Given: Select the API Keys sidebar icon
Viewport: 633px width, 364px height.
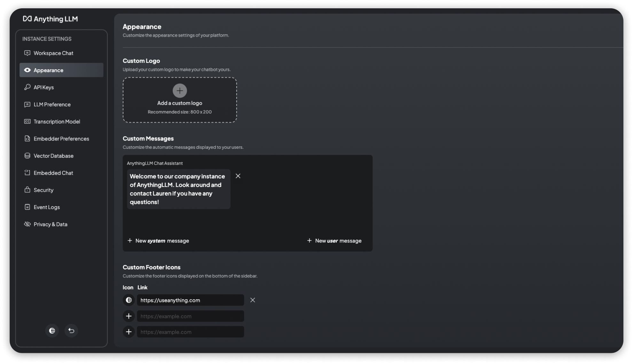Looking at the screenshot, I should tap(27, 87).
